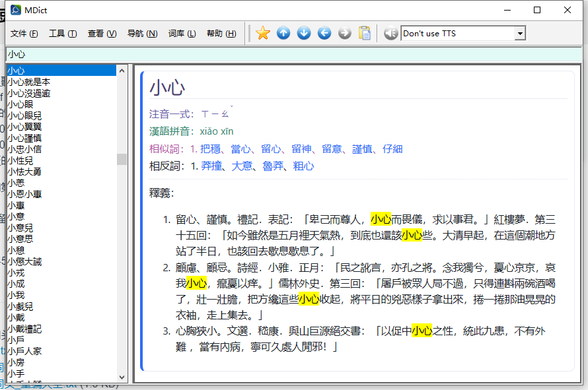Click the blue up arrow icon
Image resolution: width=588 pixels, height=390 pixels.
[283, 33]
